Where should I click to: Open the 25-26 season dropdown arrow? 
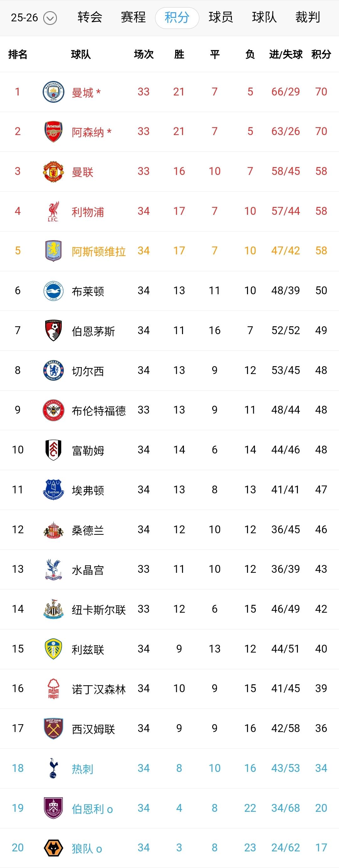(50, 18)
